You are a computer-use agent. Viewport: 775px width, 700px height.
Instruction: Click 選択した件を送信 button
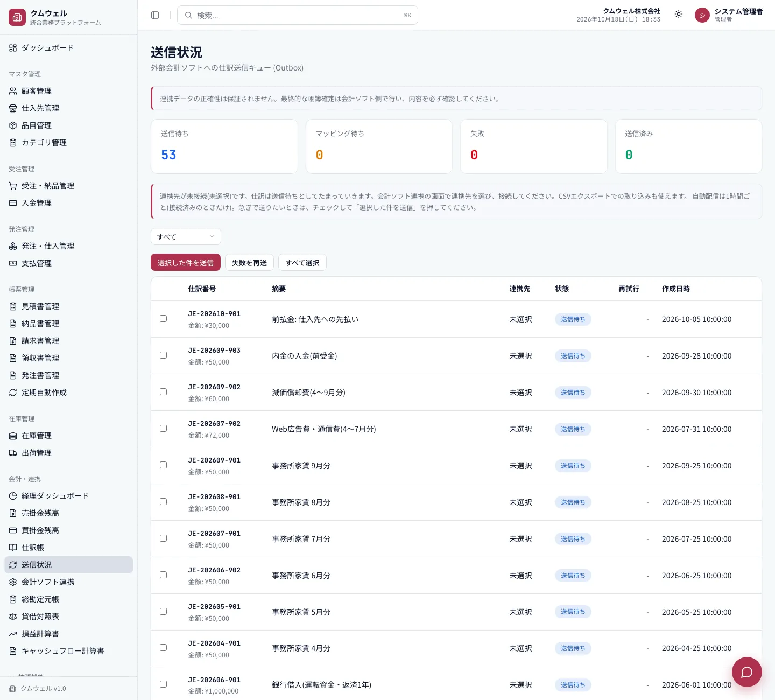tap(186, 262)
